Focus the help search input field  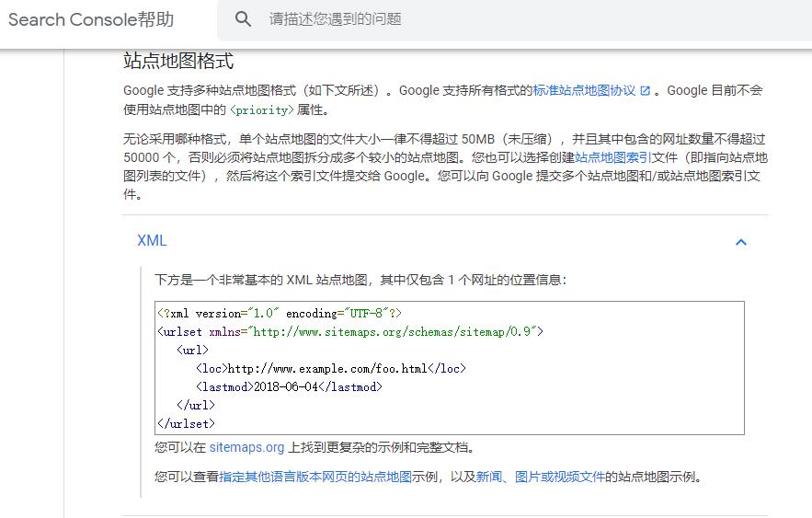coord(515,19)
